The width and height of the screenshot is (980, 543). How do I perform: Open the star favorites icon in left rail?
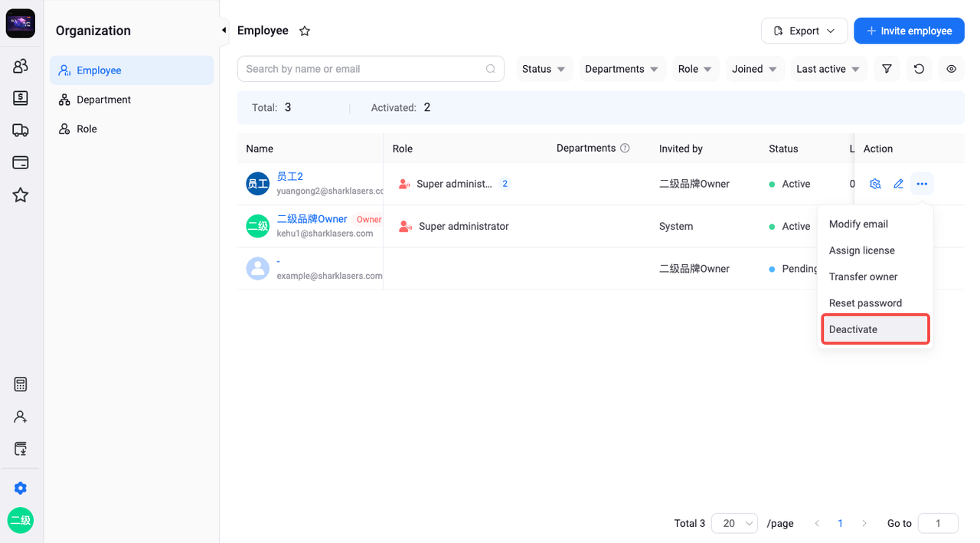(x=21, y=195)
